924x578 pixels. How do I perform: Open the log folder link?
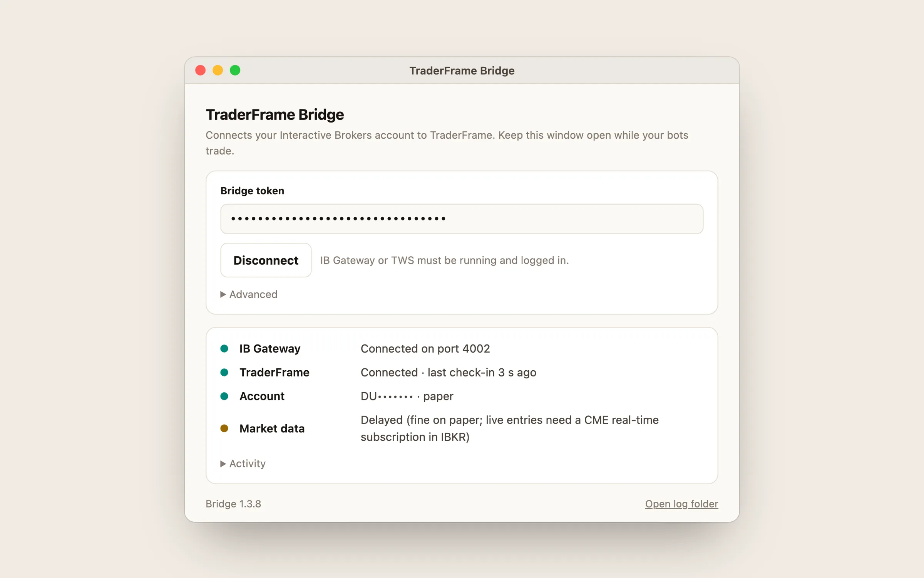pos(681,504)
